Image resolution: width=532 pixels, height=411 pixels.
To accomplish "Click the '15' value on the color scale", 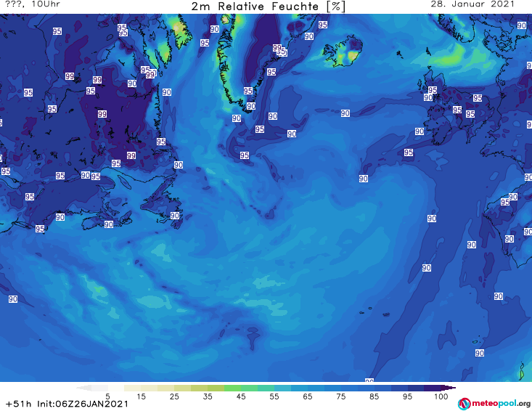I will point(141,396).
